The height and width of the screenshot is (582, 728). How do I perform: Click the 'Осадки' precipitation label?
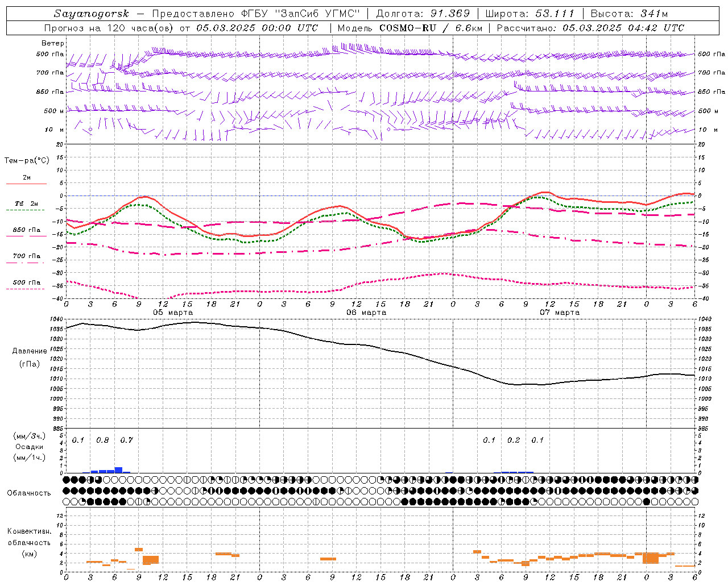point(30,447)
